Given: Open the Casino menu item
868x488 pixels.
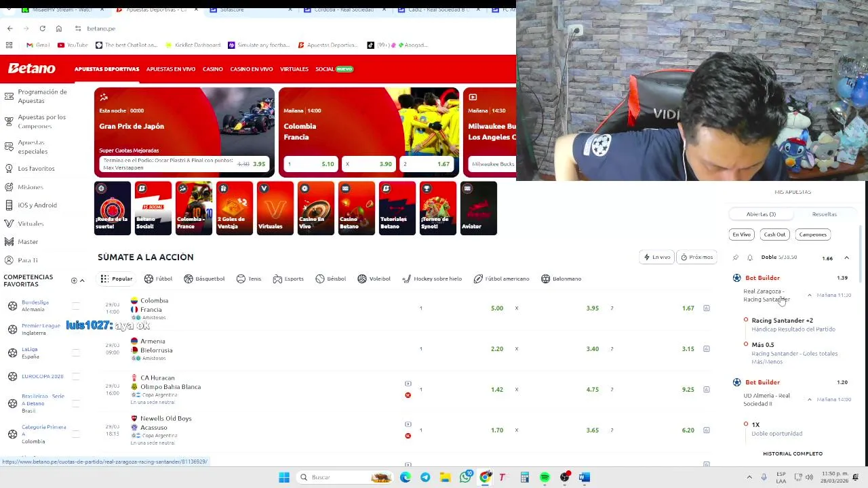Looking at the screenshot, I should pos(212,69).
